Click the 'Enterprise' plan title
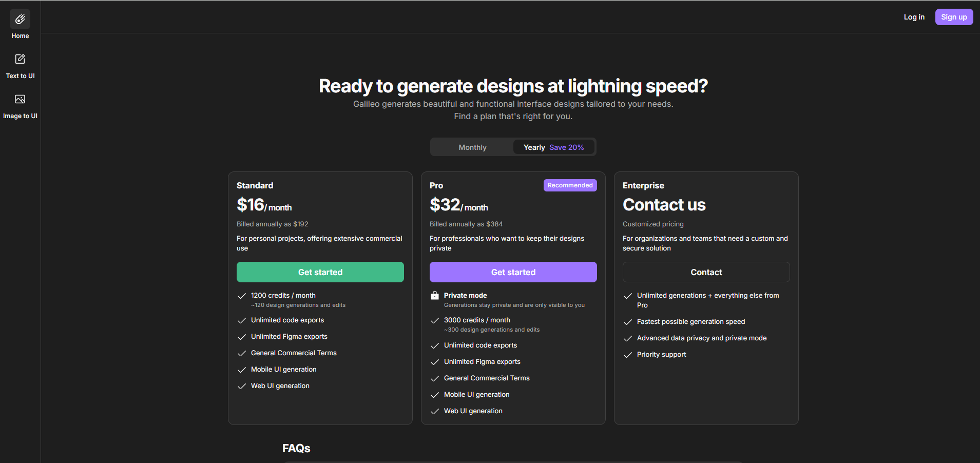This screenshot has width=980, height=463. click(643, 185)
